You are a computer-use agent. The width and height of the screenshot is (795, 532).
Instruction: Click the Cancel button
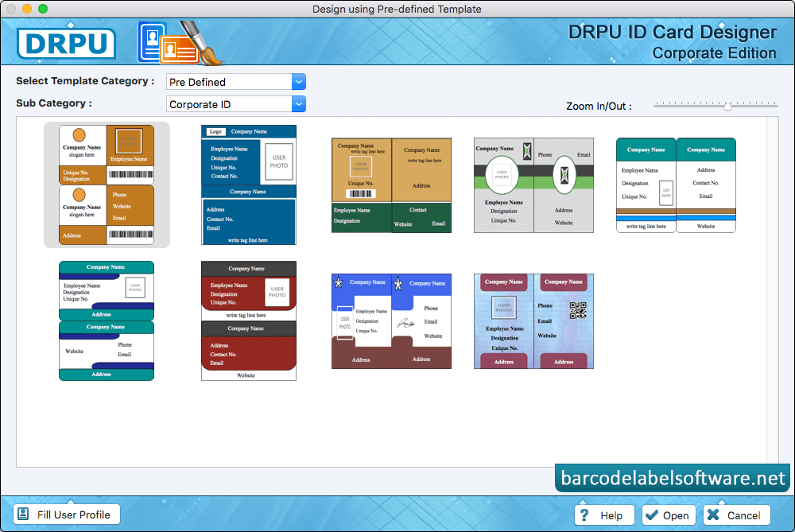pos(737,515)
